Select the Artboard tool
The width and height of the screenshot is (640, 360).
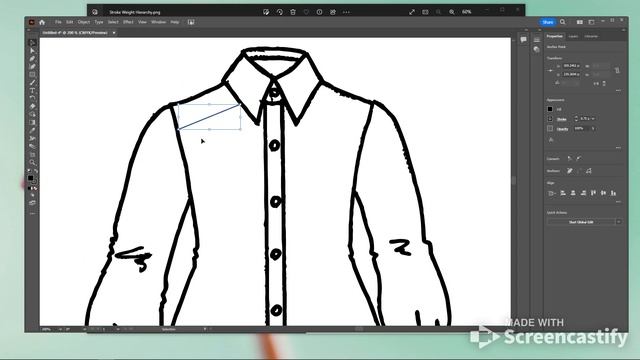33,154
